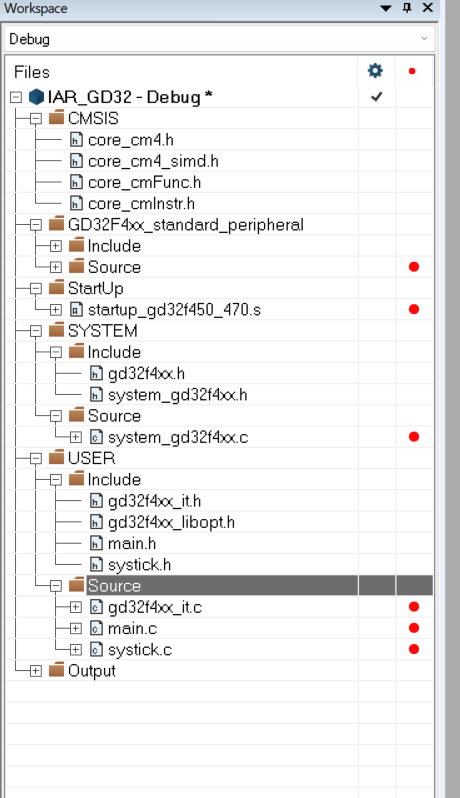Image resolution: width=460 pixels, height=798 pixels.
Task: Select the IAR_GD32 project cube icon
Action: click(36, 97)
